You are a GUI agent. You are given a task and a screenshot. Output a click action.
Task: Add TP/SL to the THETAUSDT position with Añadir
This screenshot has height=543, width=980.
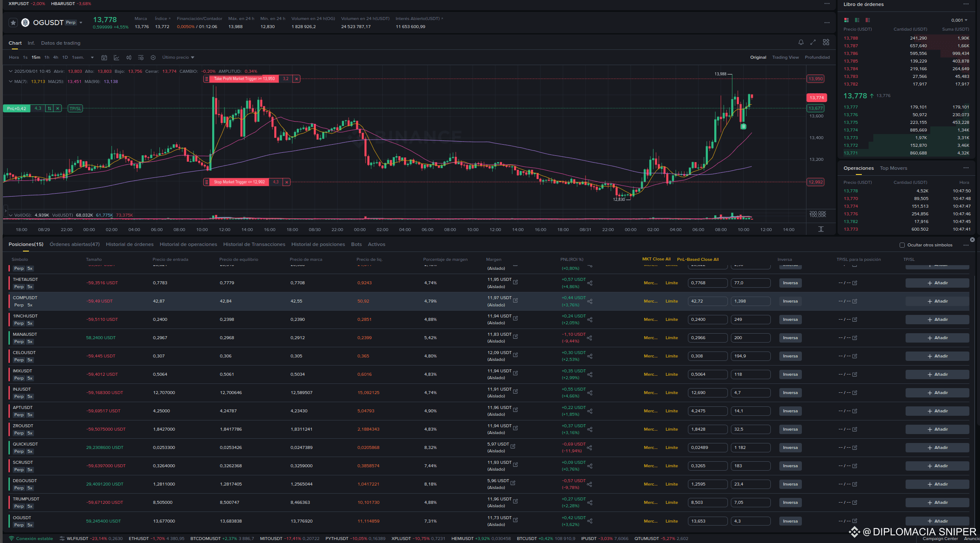(937, 283)
